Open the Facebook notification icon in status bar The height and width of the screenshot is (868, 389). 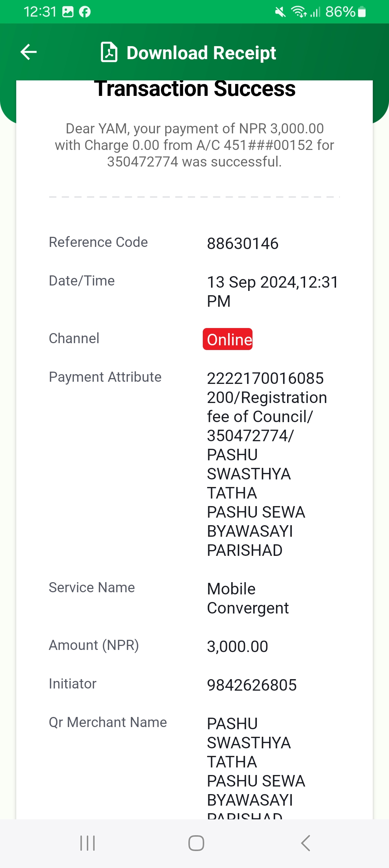85,12
